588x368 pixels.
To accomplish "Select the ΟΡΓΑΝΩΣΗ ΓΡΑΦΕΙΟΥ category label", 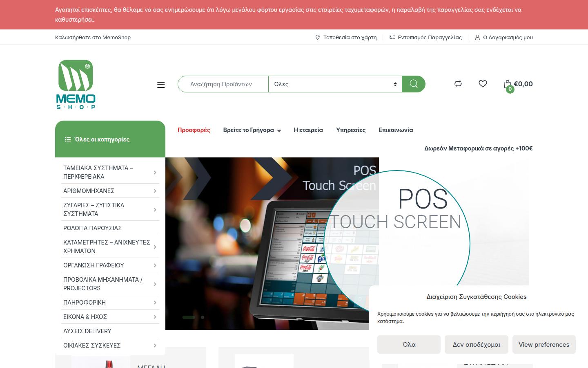I will [94, 265].
